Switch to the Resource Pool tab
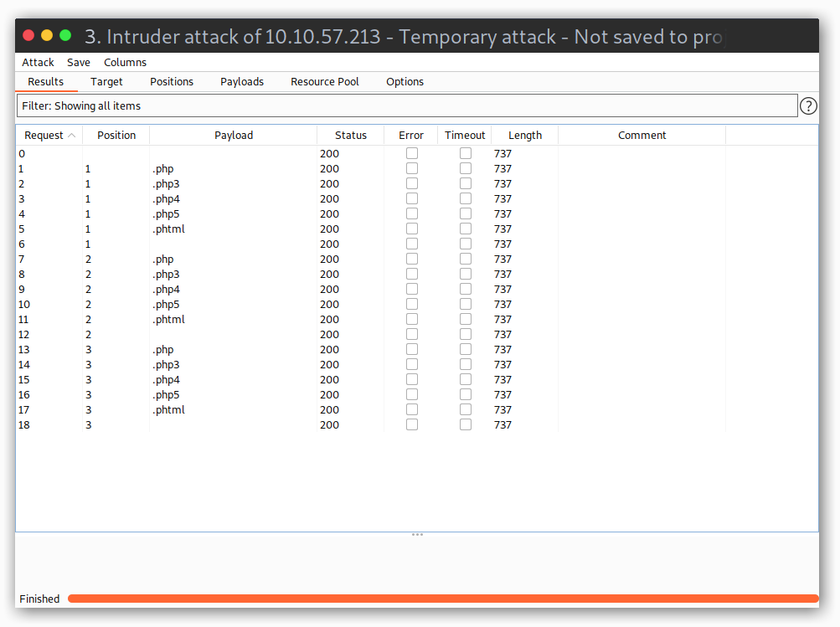 [324, 81]
